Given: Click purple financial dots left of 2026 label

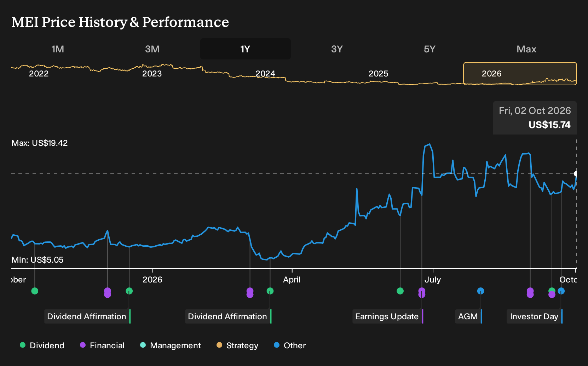Looking at the screenshot, I should pyautogui.click(x=108, y=293).
